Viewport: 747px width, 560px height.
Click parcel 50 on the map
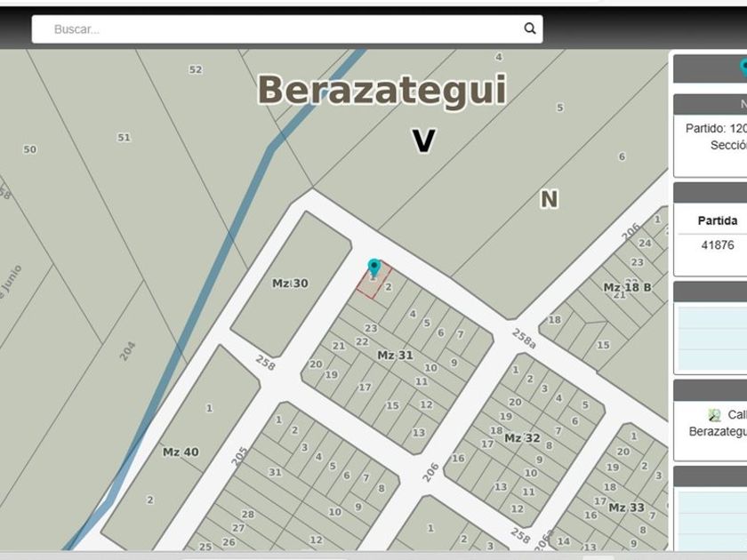coord(30,149)
